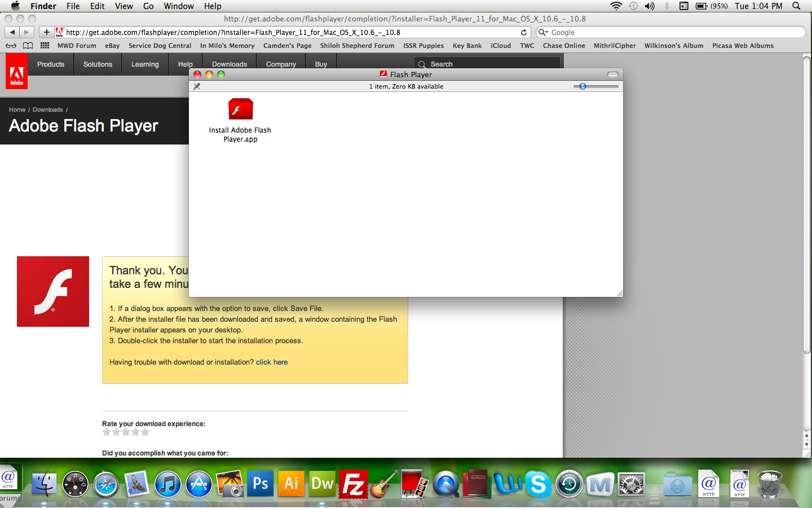
Task: Click the Home breadcrumb link
Action: pos(17,110)
